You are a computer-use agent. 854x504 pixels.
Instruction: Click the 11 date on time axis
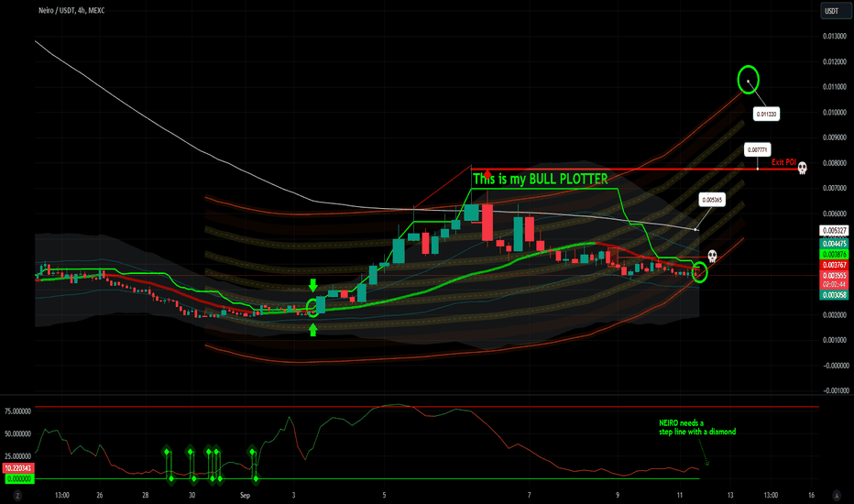point(680,495)
